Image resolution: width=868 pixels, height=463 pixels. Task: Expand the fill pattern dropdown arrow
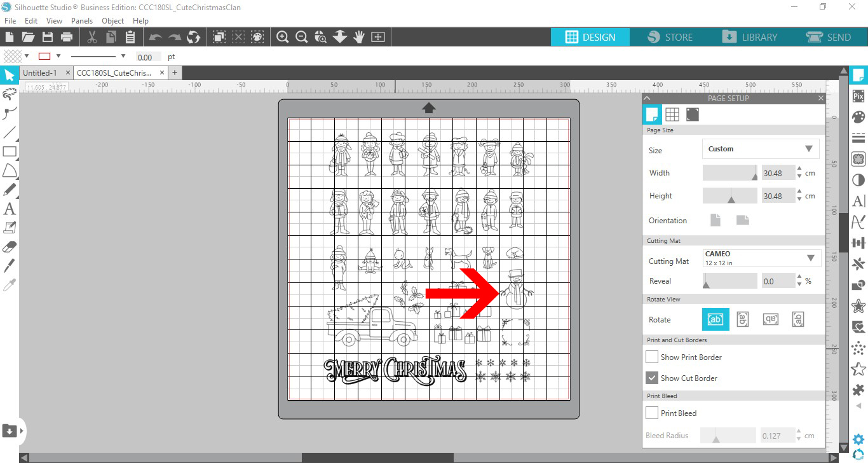point(27,56)
